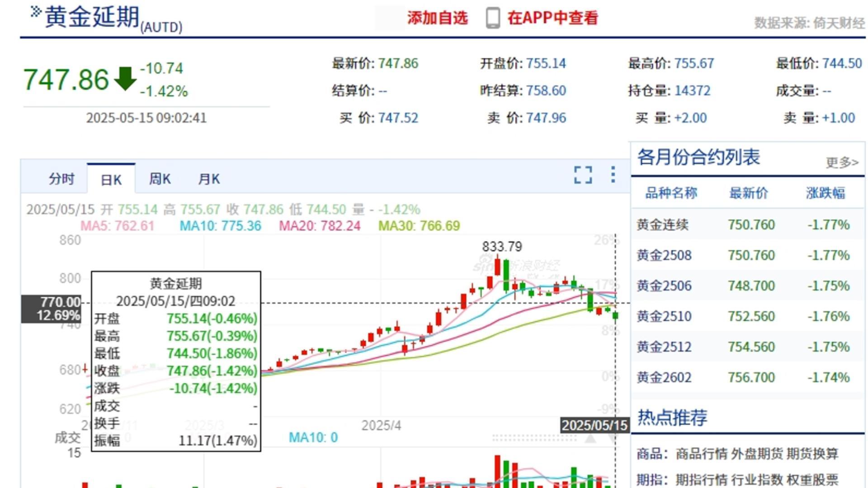
Task: Expand contract list via 更多>
Action: 842,162
